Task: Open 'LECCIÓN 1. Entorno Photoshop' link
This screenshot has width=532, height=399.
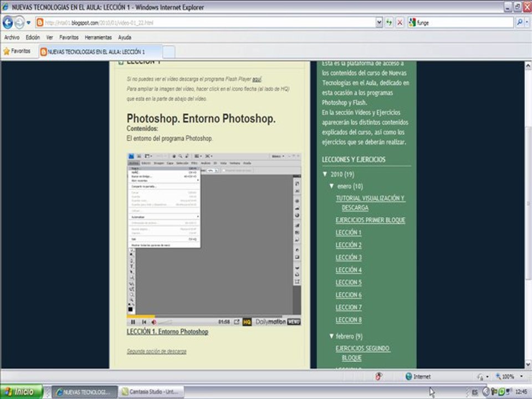Action: click(167, 332)
